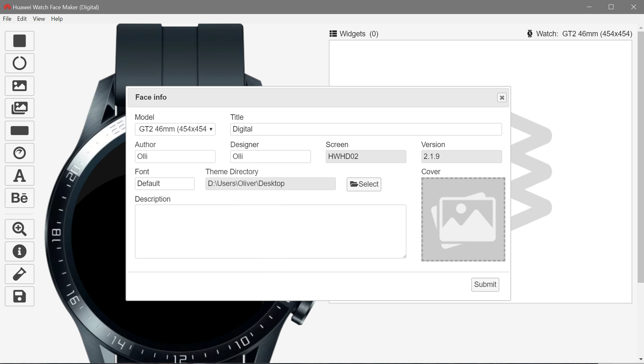Click the Designer input field

tap(270, 156)
